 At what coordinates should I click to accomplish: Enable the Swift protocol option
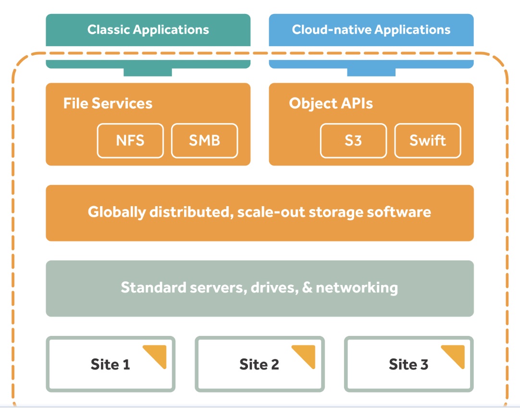428,140
